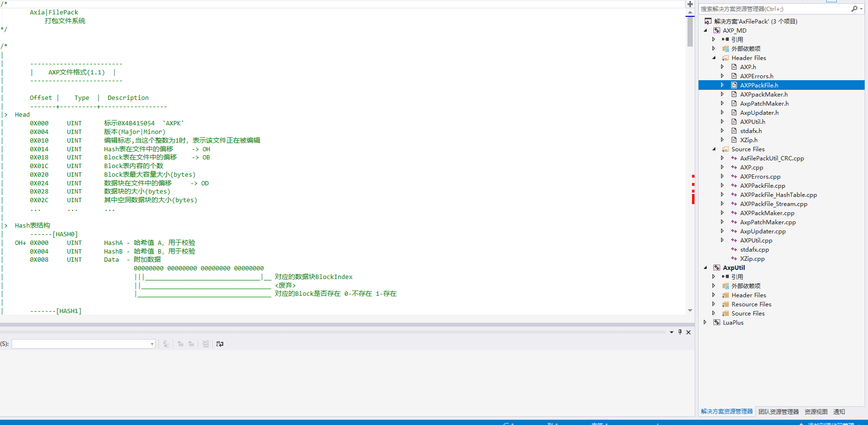
Task: Pin the bottom output panel
Action: point(680,332)
